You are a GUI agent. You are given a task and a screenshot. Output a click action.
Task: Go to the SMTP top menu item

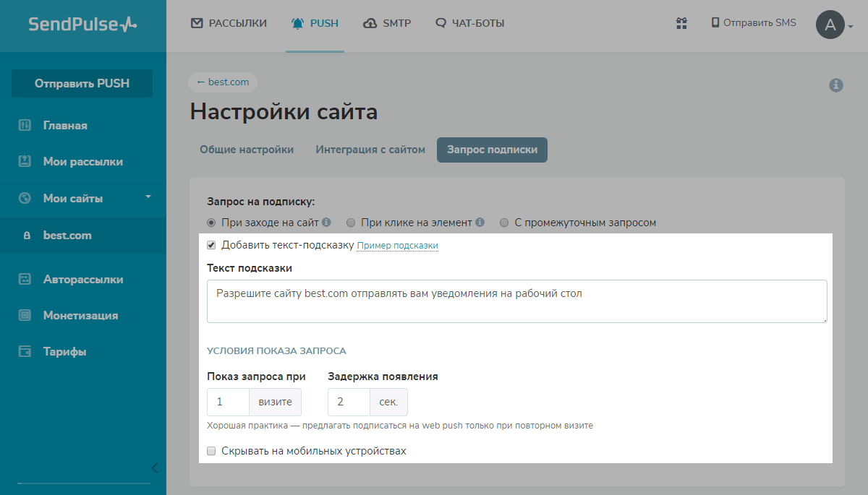pos(387,23)
